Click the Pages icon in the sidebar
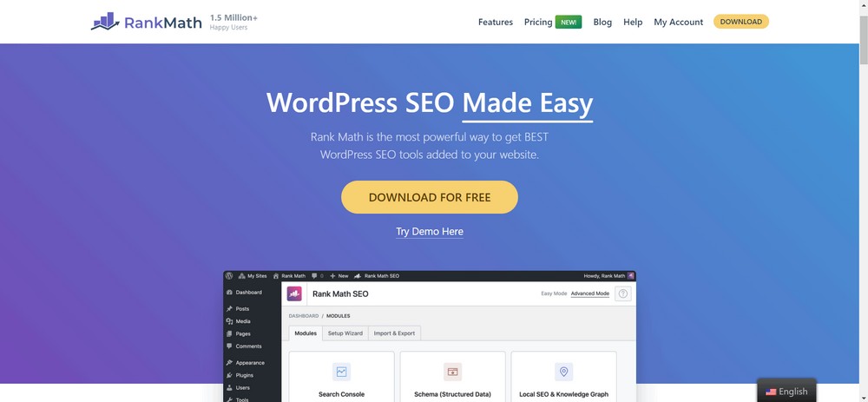 (x=230, y=334)
